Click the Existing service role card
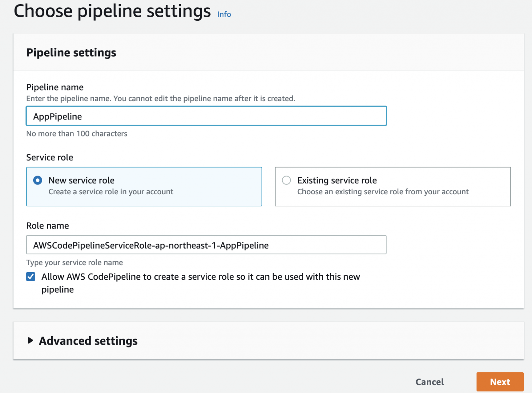This screenshot has width=532, height=393. click(x=392, y=187)
